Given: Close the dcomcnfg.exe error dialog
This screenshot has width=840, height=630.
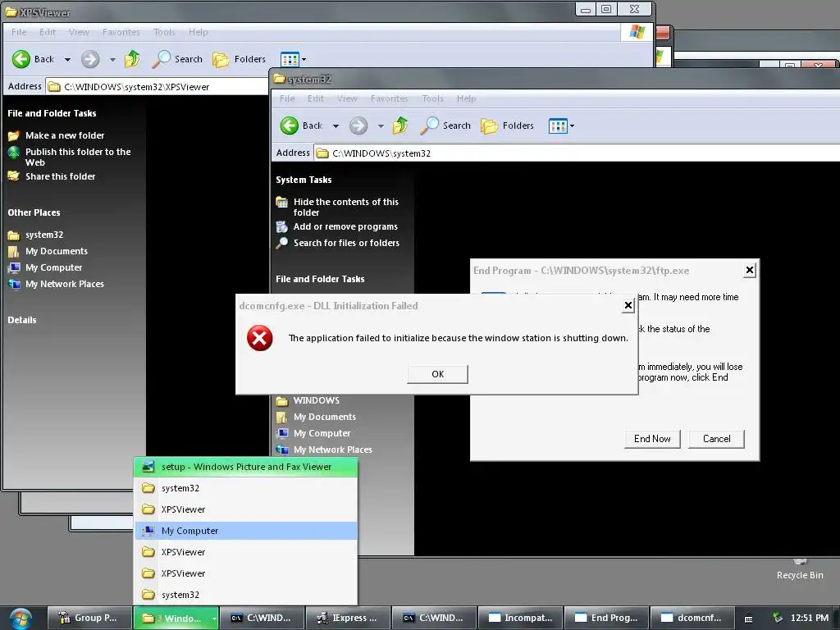Looking at the screenshot, I should [628, 306].
